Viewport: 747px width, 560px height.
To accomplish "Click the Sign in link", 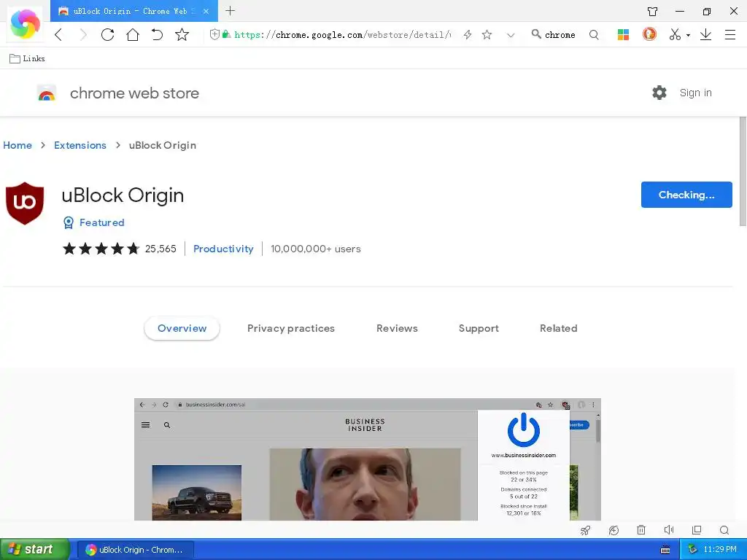I will [695, 93].
